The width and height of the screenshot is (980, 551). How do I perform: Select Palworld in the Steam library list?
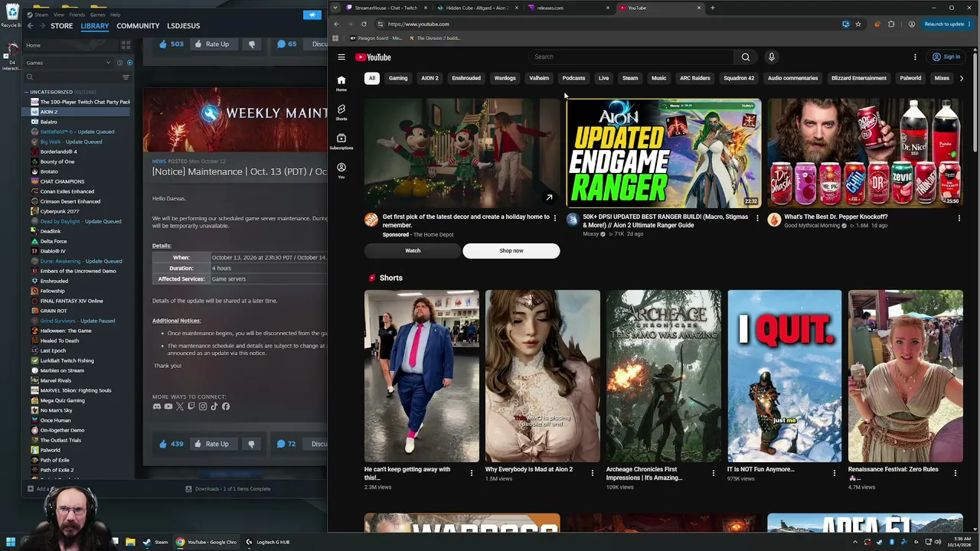coord(51,450)
